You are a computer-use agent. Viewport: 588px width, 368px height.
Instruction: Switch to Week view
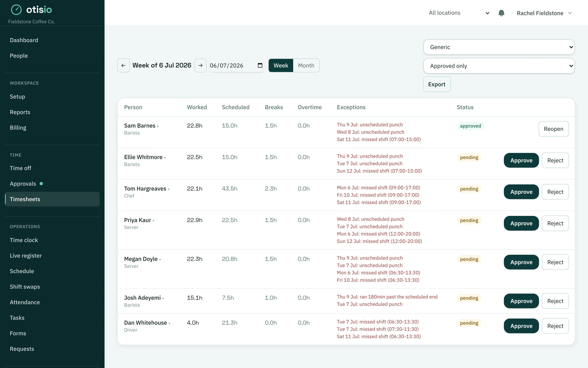pyautogui.click(x=281, y=65)
